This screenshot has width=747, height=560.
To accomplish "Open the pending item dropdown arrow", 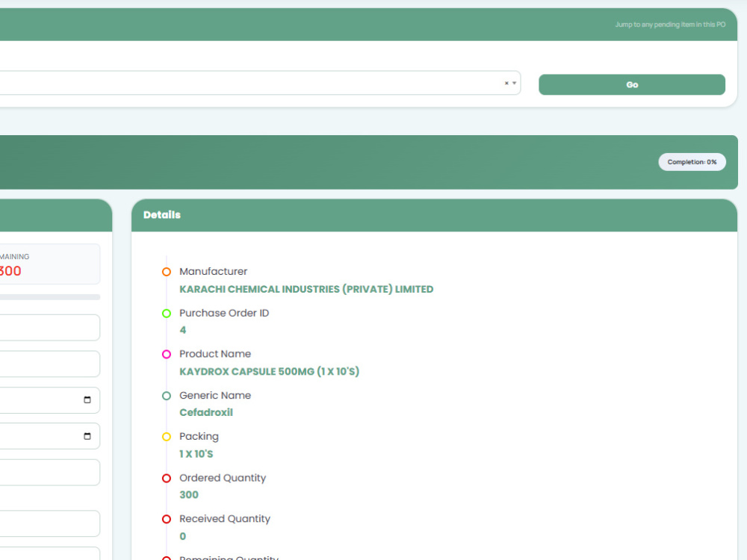I will 514,84.
